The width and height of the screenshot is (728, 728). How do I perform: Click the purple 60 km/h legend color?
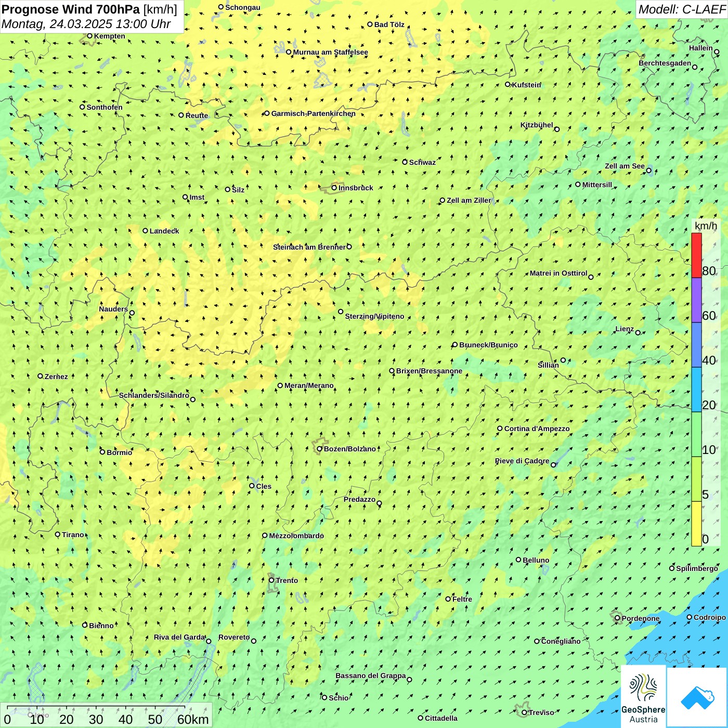(x=696, y=301)
